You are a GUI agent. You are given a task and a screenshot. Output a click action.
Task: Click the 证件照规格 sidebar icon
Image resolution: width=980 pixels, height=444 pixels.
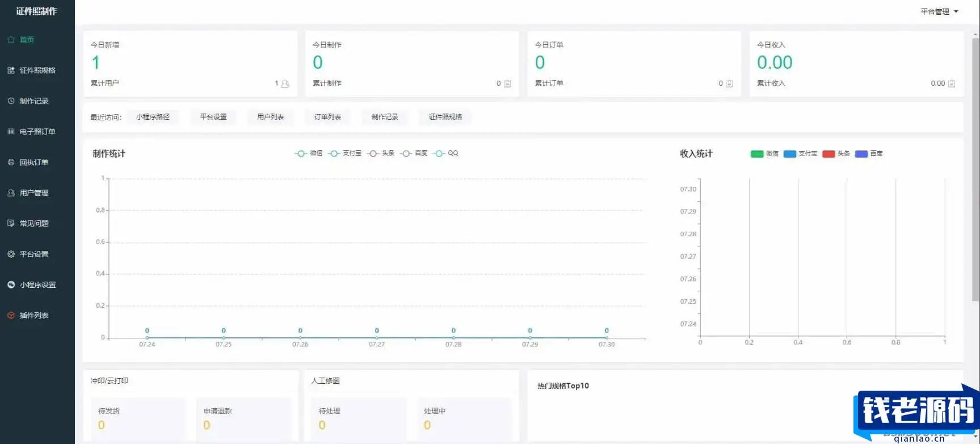pos(11,70)
